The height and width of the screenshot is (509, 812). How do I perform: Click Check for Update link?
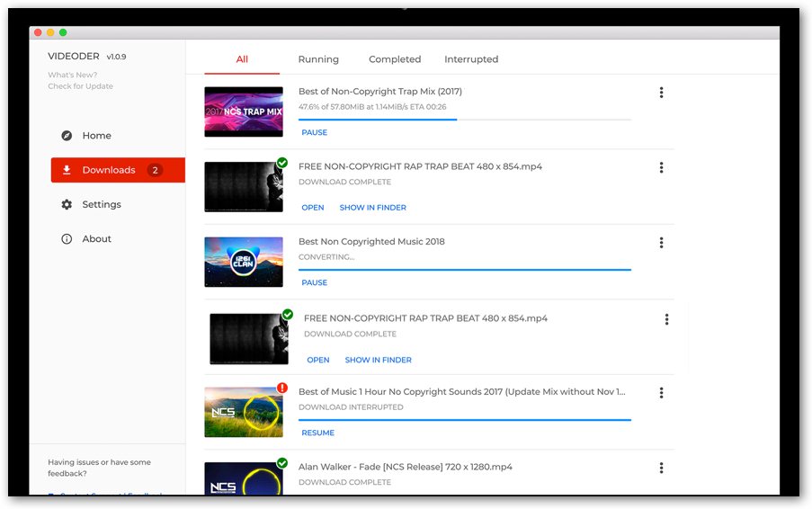(x=80, y=86)
